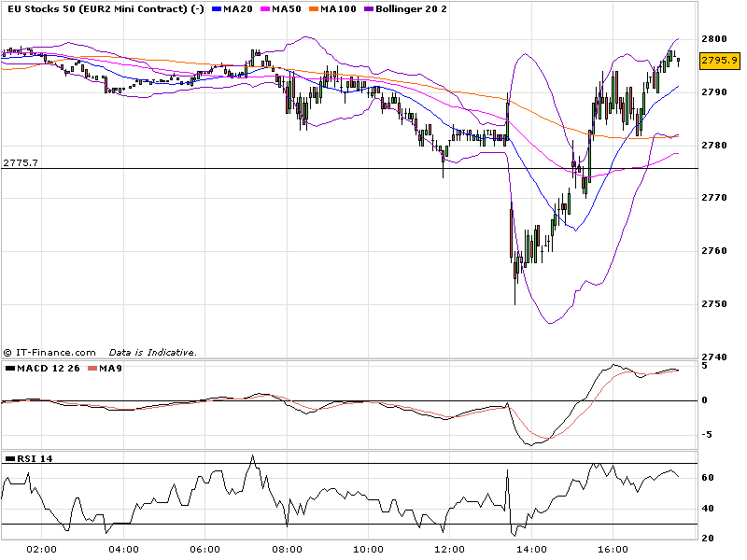Viewport: 747px width, 560px height.
Task: Click the black RSI 14 legend swatch
Action: click(10, 459)
